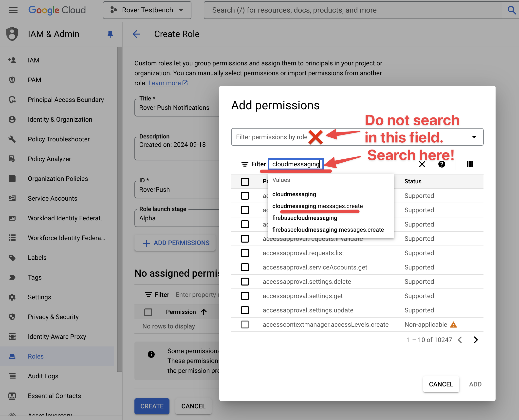Viewport: 519px width, 420px height.
Task: Click the Non-applicable warning triangle icon
Action: click(453, 325)
